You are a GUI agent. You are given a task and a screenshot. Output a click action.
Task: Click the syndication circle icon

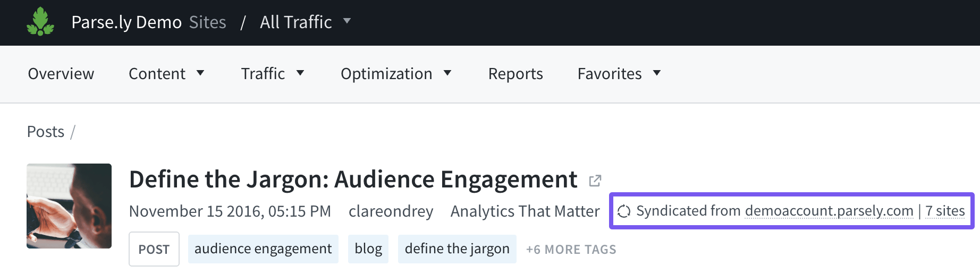(624, 211)
